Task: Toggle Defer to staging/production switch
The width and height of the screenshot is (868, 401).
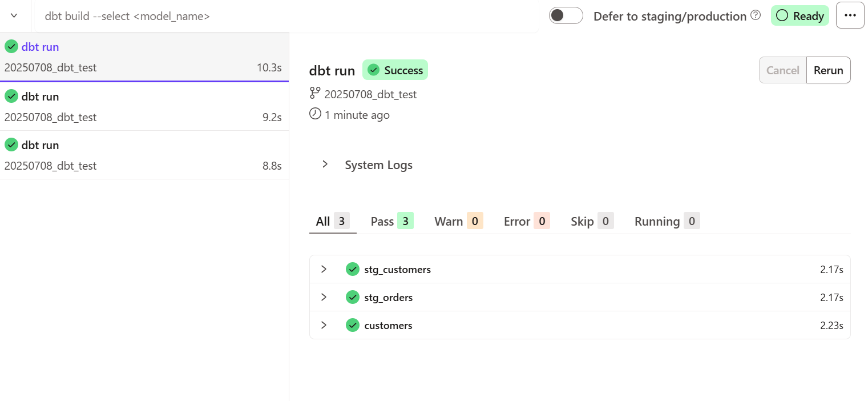Action: click(566, 15)
